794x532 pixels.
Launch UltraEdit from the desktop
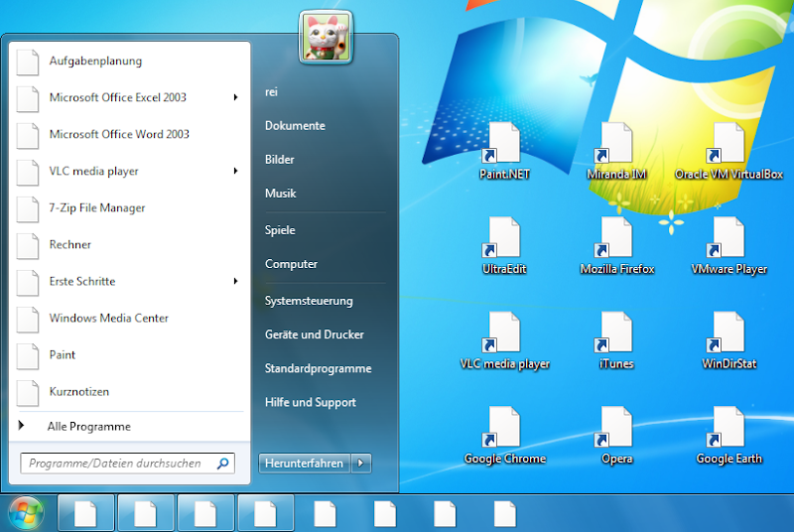coord(504,245)
